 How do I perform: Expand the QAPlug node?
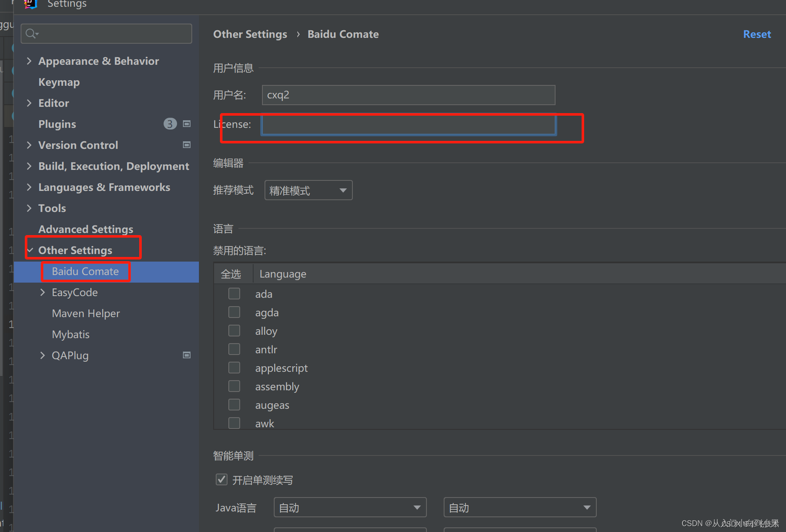[x=42, y=355]
